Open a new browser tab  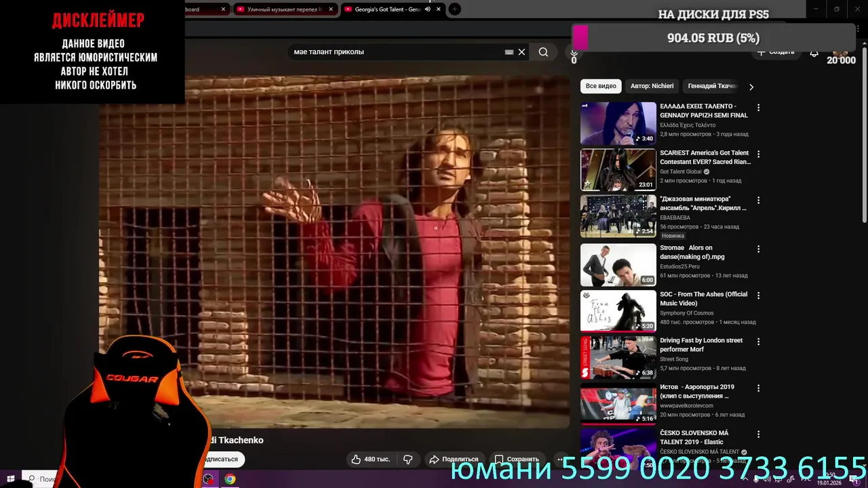point(454,9)
